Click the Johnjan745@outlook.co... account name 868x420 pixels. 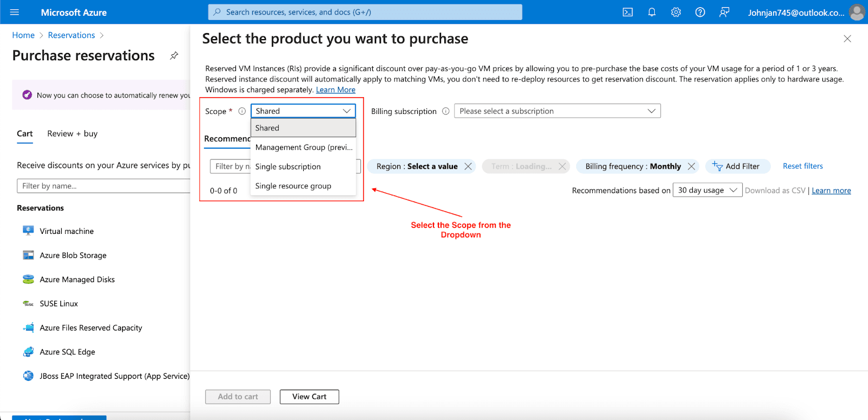pyautogui.click(x=796, y=12)
